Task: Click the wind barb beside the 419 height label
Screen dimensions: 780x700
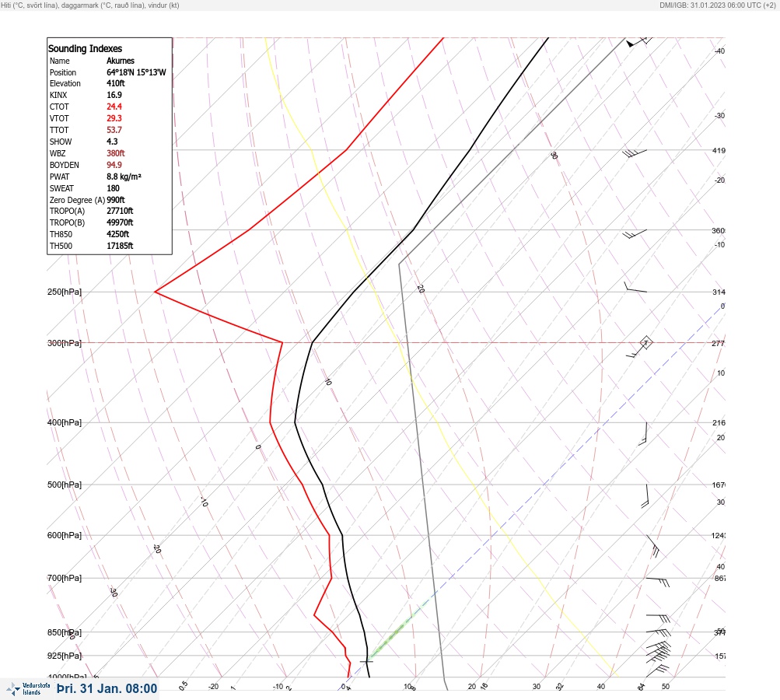Action: 635,153
